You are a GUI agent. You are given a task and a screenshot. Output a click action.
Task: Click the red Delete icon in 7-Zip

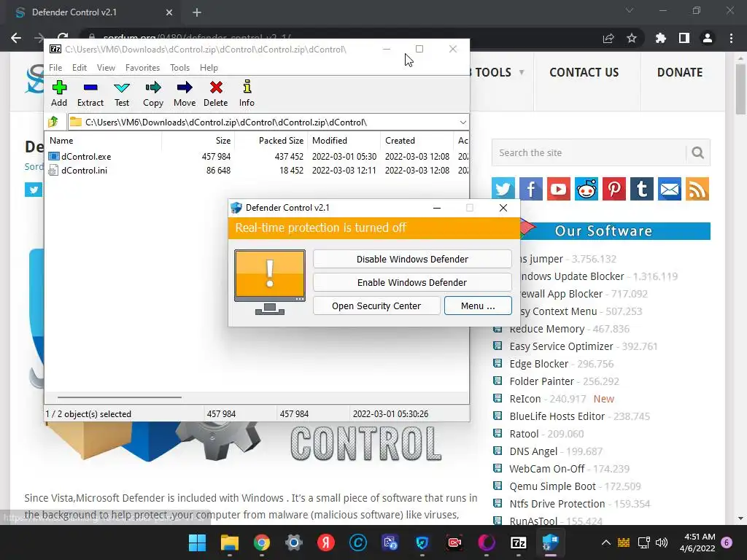point(216,87)
